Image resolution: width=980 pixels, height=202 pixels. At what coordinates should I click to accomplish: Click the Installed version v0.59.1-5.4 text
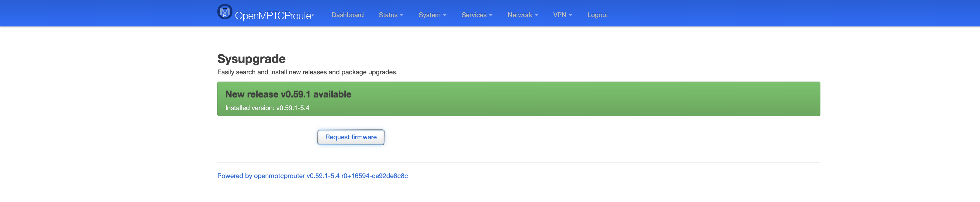tap(267, 108)
